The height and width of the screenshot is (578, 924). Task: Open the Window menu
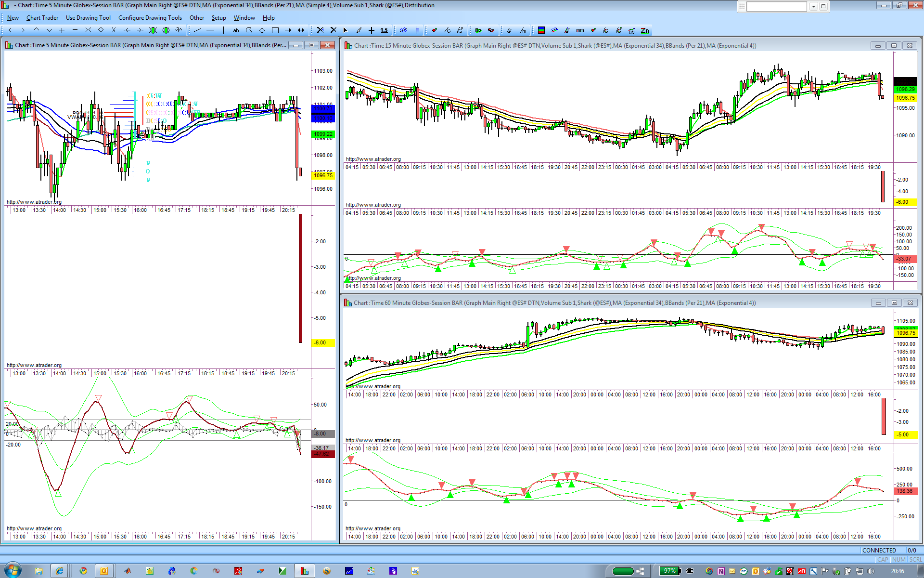pos(244,18)
